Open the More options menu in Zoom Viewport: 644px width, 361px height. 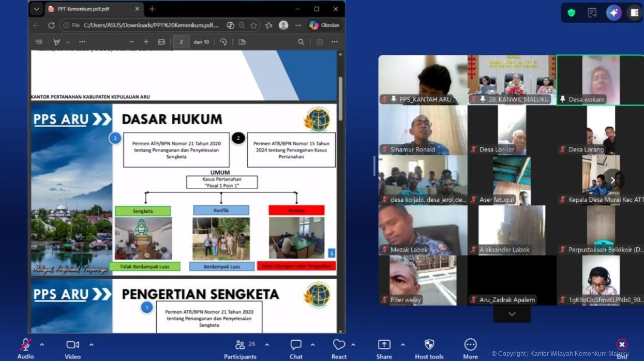click(x=470, y=345)
